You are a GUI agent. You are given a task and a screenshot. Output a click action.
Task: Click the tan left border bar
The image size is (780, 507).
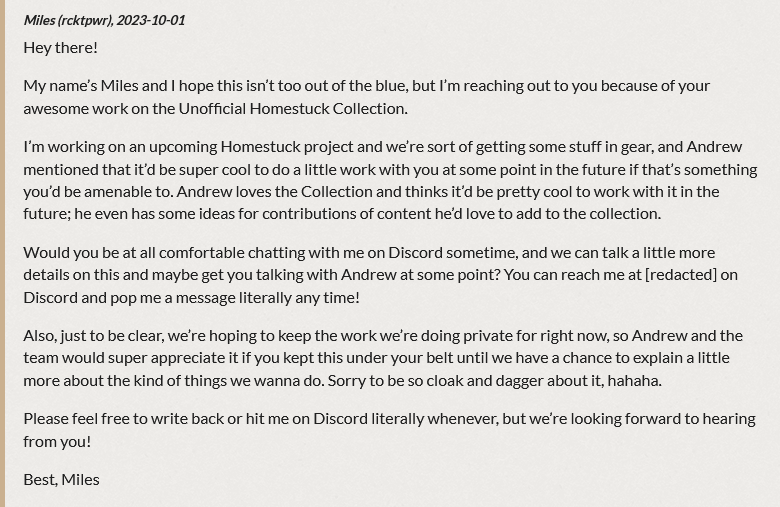point(2,253)
